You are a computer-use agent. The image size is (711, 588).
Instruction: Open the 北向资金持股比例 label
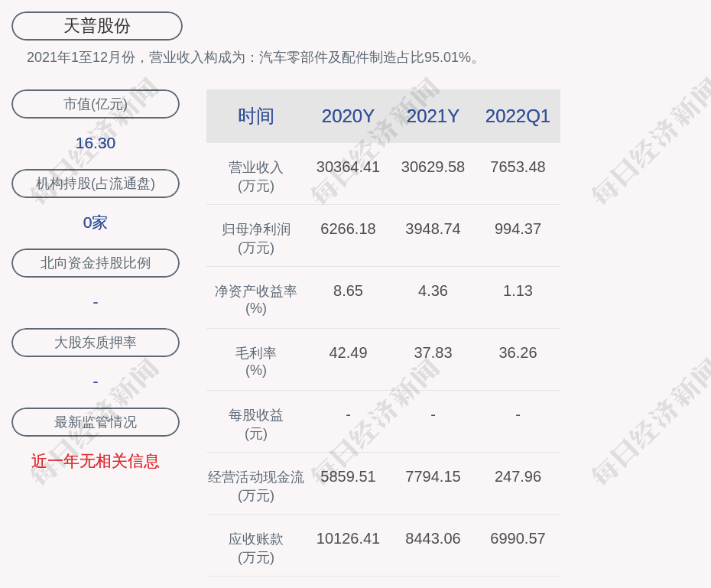pos(96,263)
